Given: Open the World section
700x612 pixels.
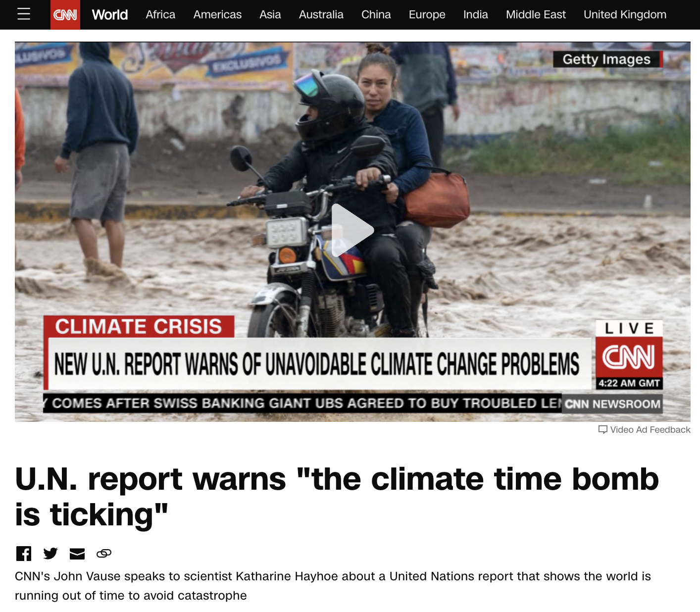Looking at the screenshot, I should coord(110,15).
